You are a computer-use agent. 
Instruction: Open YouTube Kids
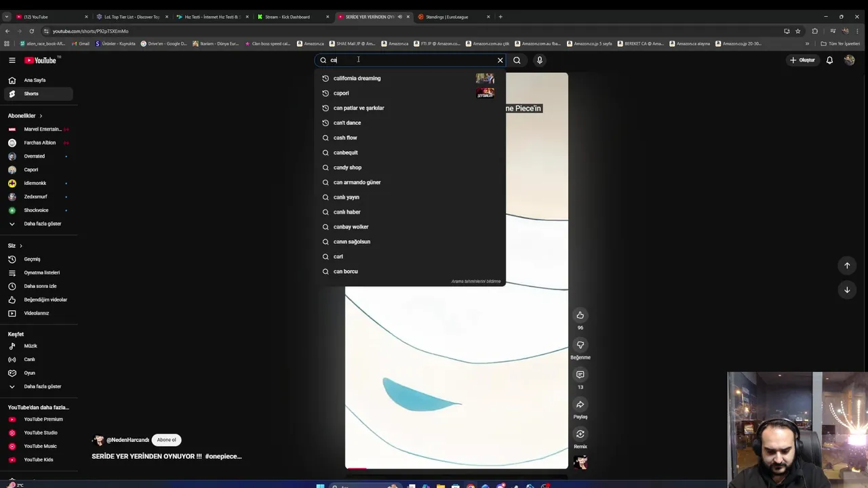click(x=39, y=460)
